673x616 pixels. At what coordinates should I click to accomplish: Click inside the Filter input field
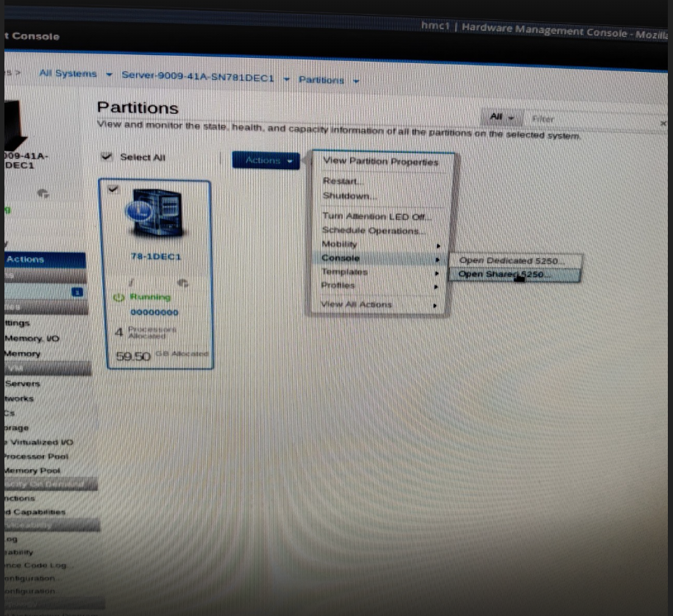[x=592, y=120]
